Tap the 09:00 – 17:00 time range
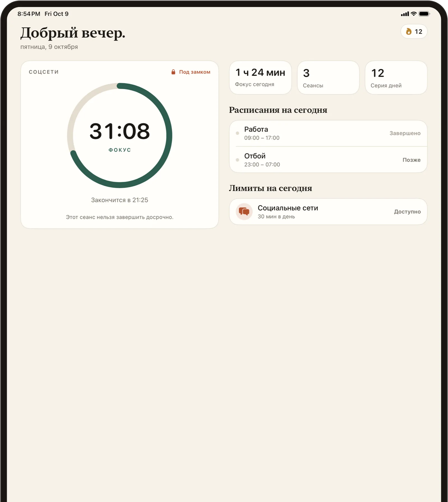 [x=262, y=138]
